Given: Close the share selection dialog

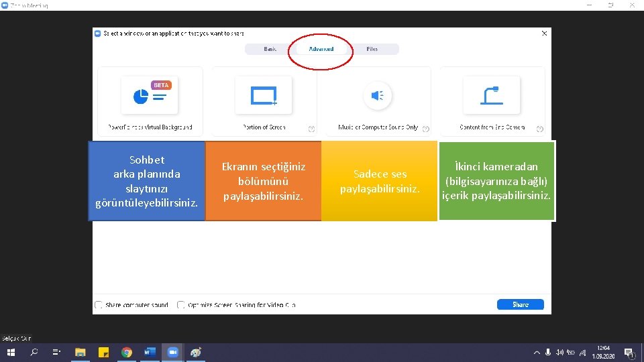Looking at the screenshot, I should coord(544,34).
